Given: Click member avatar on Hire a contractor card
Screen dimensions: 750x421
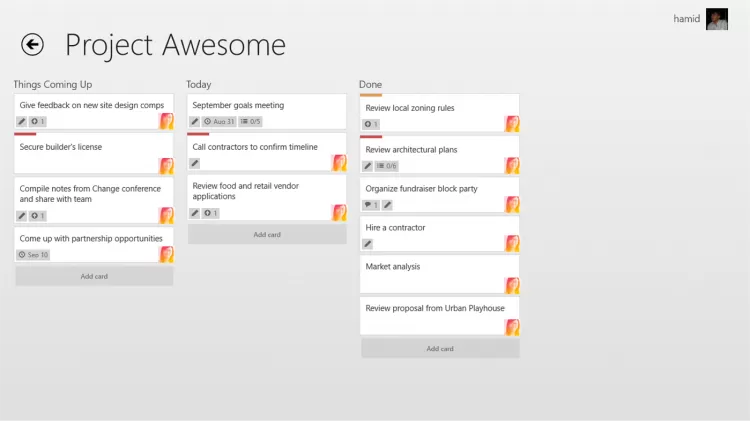Looking at the screenshot, I should coord(512,243).
